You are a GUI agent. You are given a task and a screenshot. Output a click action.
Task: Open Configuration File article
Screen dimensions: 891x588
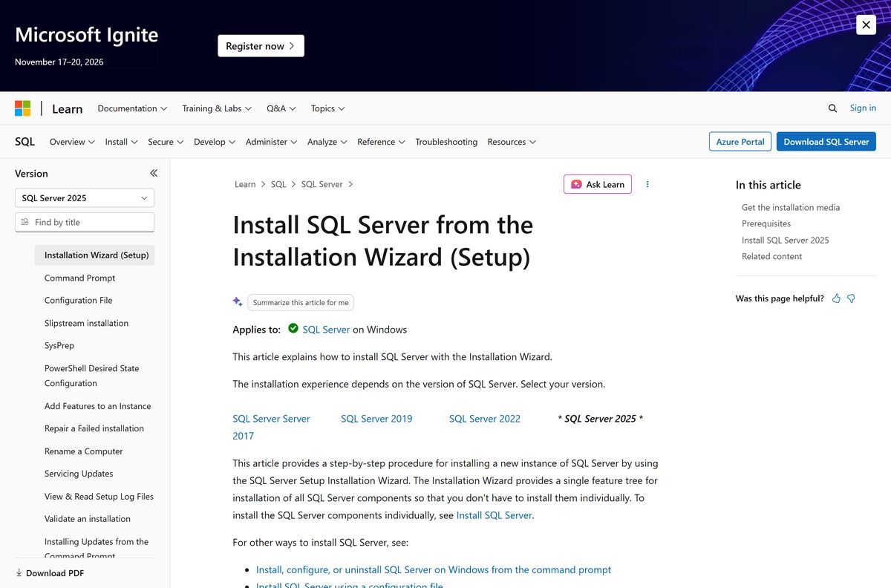78,300
